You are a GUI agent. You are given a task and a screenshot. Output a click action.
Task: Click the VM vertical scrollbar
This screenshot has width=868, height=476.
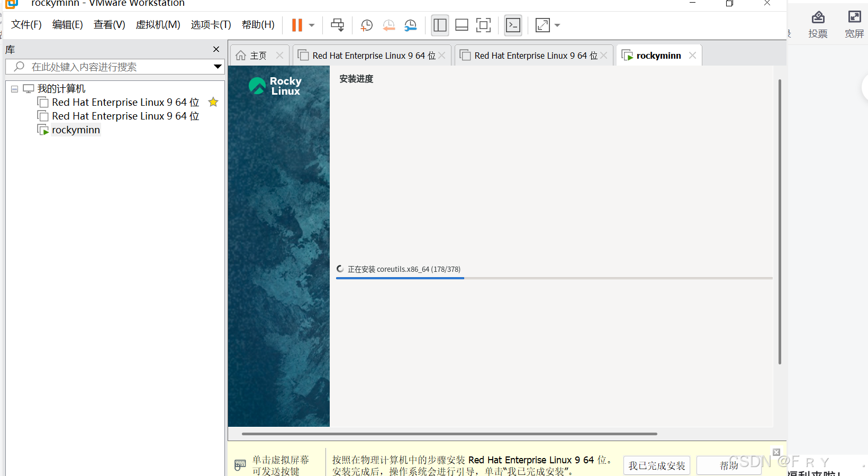point(780,222)
